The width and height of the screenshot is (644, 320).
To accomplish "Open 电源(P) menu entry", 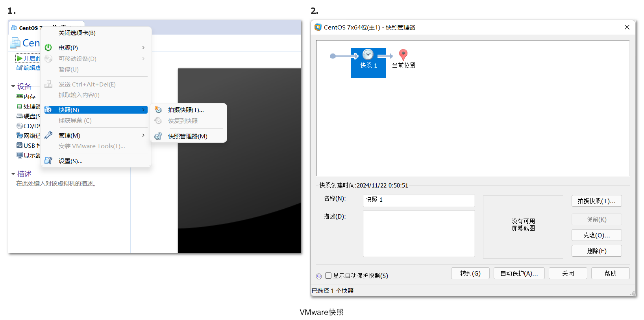I will (96, 48).
